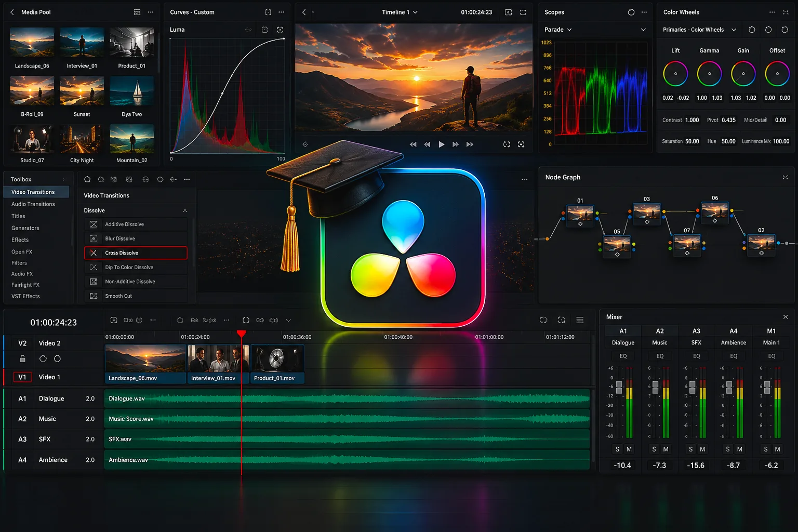Image resolution: width=798 pixels, height=532 pixels.
Task: Select the Sunset thumbnail in Media Pool
Action: tap(82, 91)
